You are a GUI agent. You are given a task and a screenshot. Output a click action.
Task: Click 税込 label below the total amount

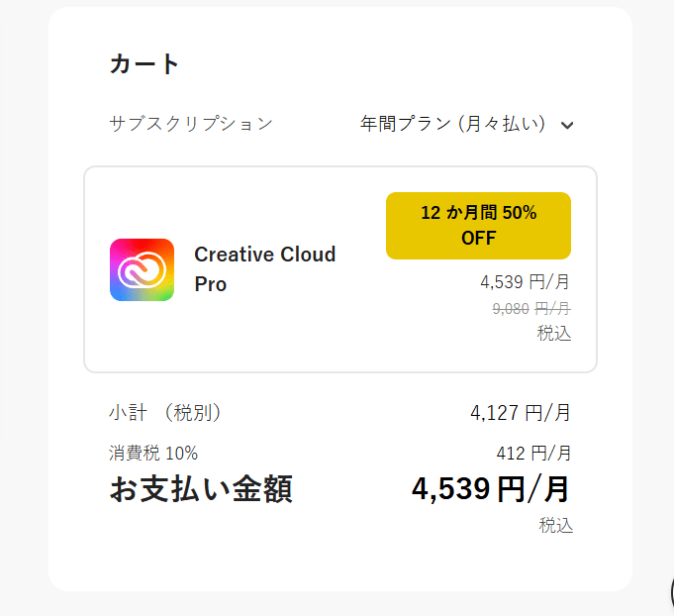click(x=555, y=526)
